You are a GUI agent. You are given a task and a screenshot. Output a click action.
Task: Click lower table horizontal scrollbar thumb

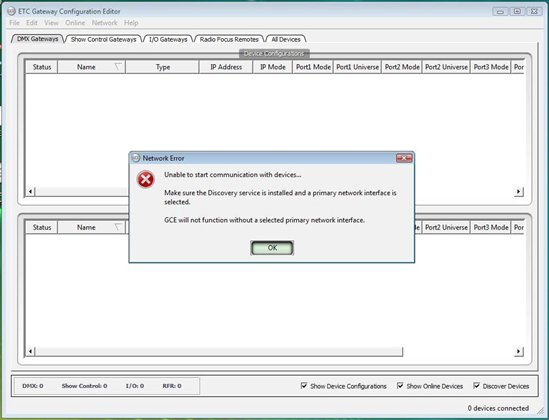pyautogui.click(x=219, y=351)
